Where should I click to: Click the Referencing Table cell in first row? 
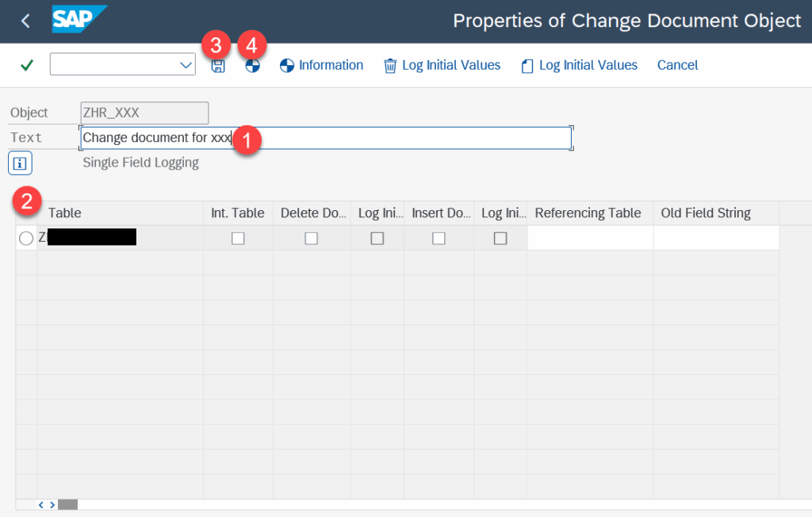pos(589,238)
